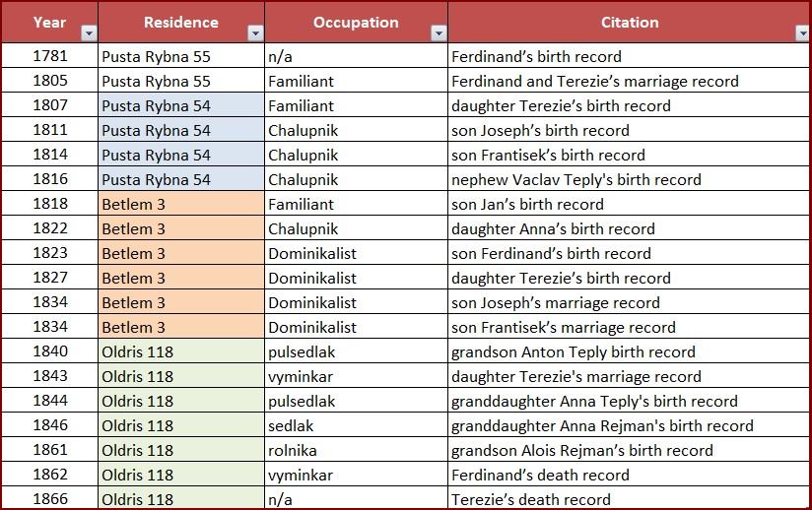Click the orange Betlem 3 cell for 1818

coord(134,204)
